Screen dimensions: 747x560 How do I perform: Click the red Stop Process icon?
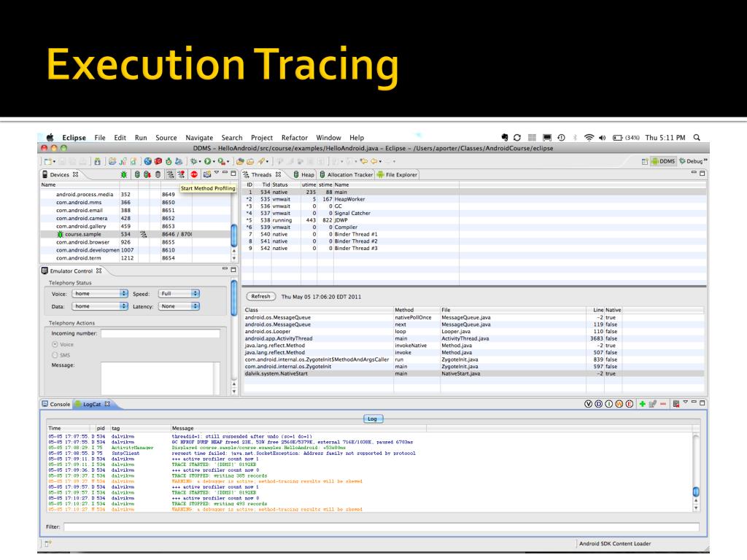coord(194,175)
